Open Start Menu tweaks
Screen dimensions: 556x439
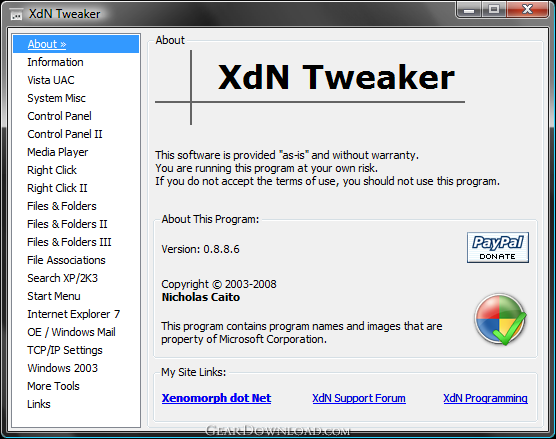click(54, 296)
